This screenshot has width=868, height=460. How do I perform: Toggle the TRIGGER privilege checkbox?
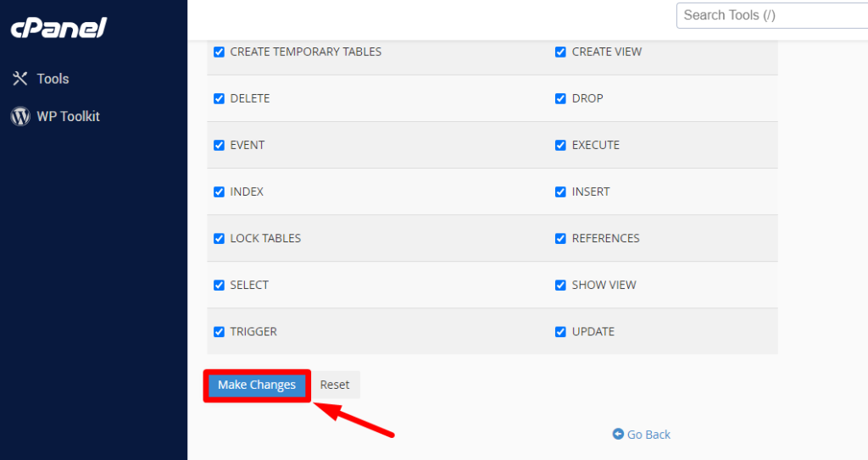point(220,331)
